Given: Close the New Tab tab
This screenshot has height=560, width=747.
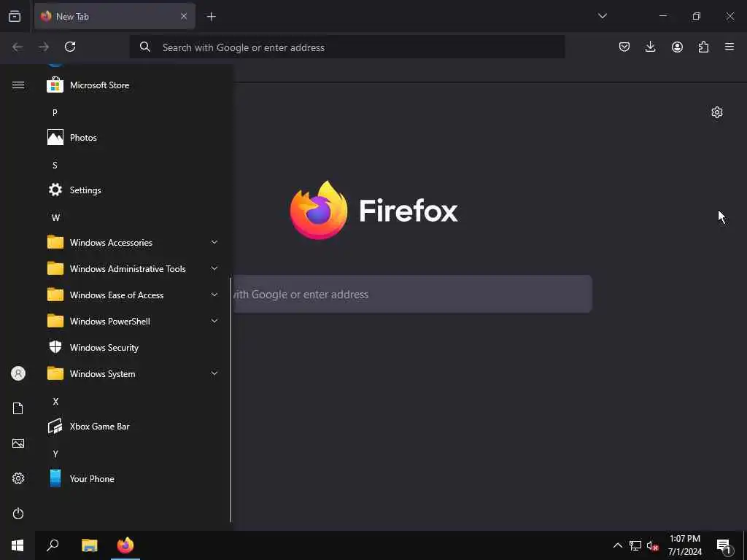Looking at the screenshot, I should [183, 16].
